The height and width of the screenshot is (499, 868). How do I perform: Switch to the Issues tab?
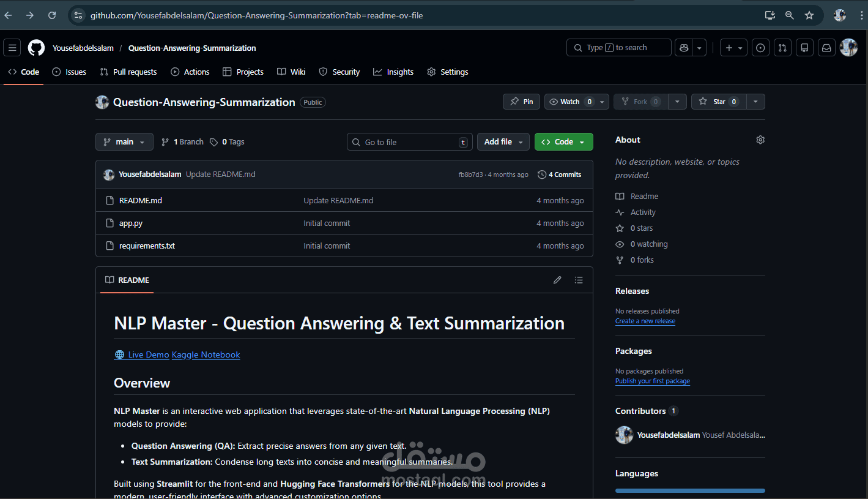point(69,72)
